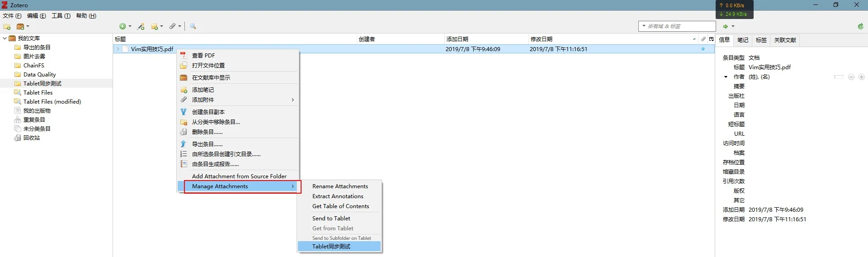The width and height of the screenshot is (868, 257).
Task: Open the Data Quality collection
Action: (x=39, y=75)
